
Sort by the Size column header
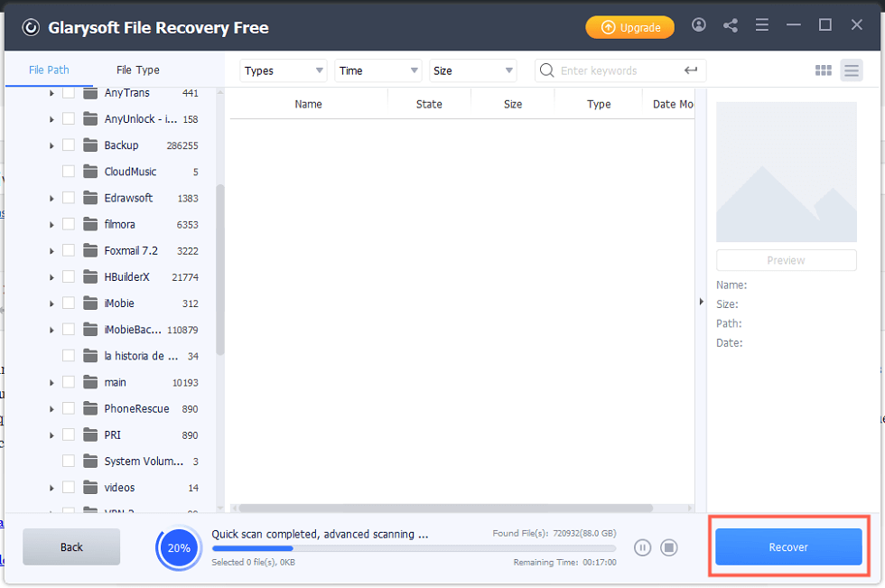(x=513, y=104)
